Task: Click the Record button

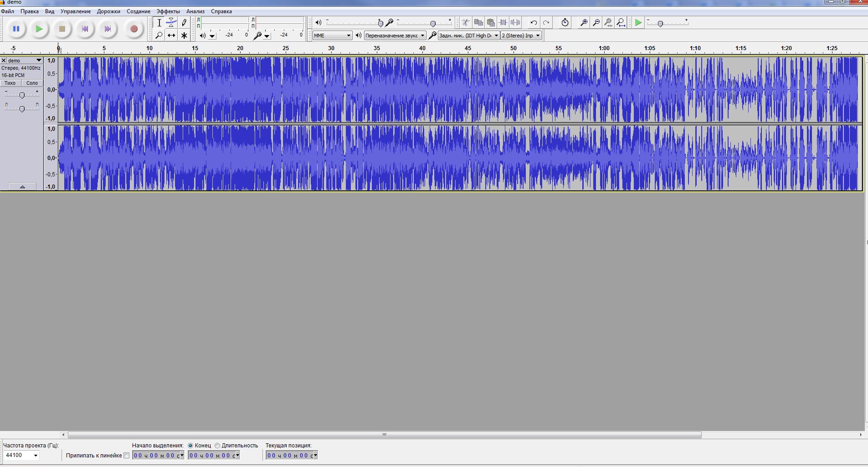Action: pyautogui.click(x=134, y=29)
